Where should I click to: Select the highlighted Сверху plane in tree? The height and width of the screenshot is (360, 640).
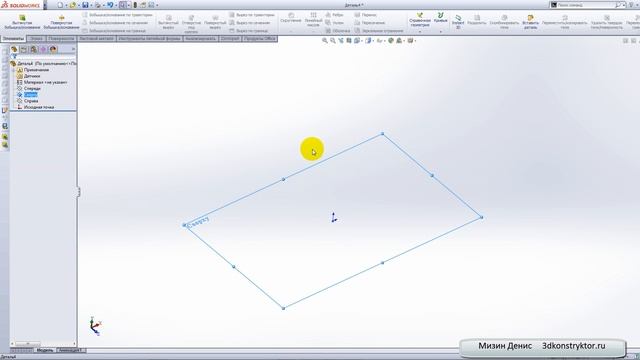point(27,94)
